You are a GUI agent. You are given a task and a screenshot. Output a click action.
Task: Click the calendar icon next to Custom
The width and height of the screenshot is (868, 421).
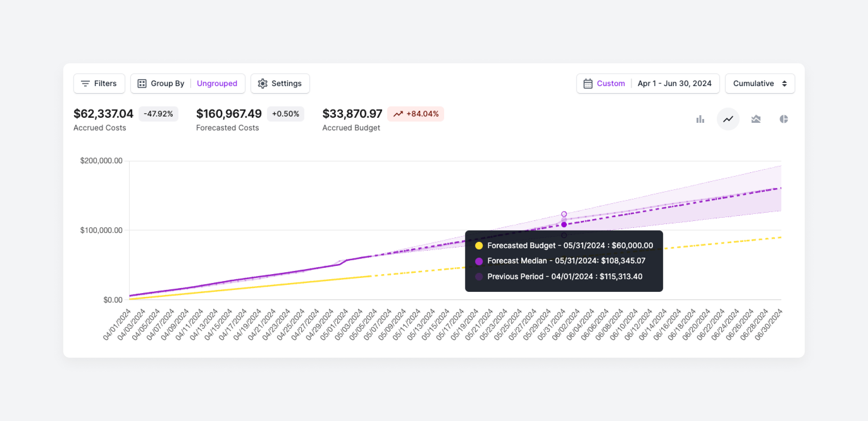[588, 83]
